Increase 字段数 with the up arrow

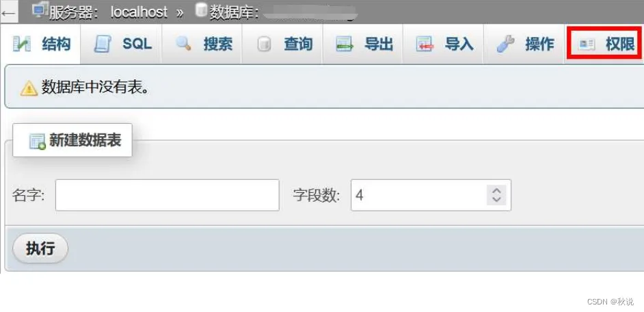coord(496,191)
